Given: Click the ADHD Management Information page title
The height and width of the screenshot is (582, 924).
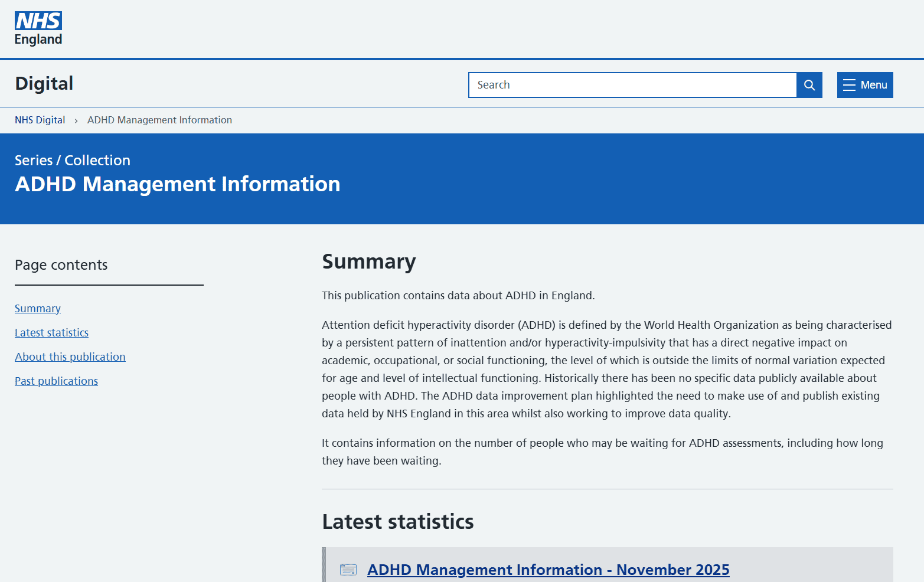Looking at the screenshot, I should 178,184.
